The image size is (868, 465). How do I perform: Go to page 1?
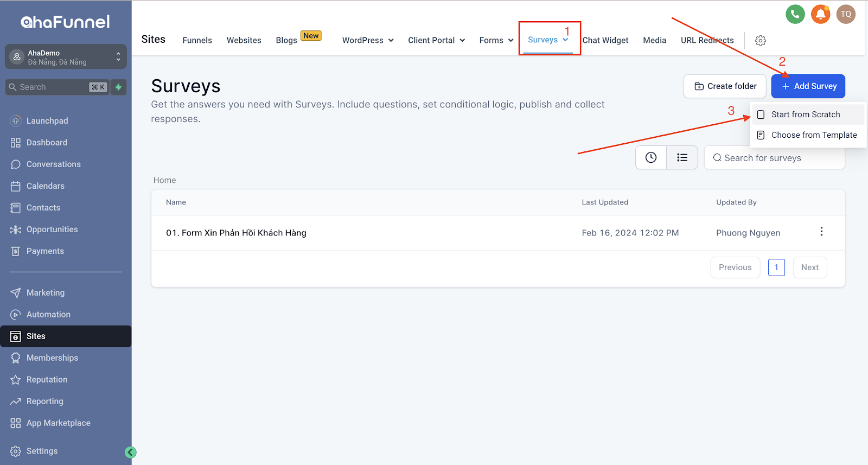(x=776, y=267)
